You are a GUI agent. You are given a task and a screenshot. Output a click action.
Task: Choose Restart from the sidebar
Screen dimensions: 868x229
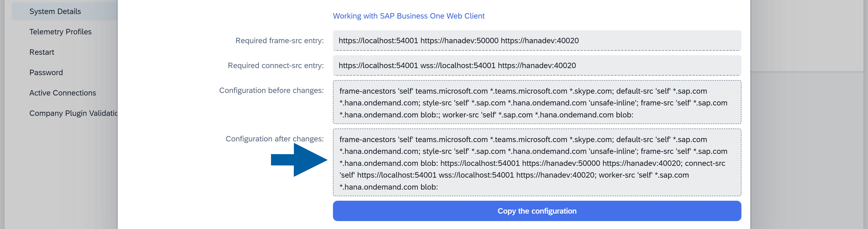click(x=41, y=52)
